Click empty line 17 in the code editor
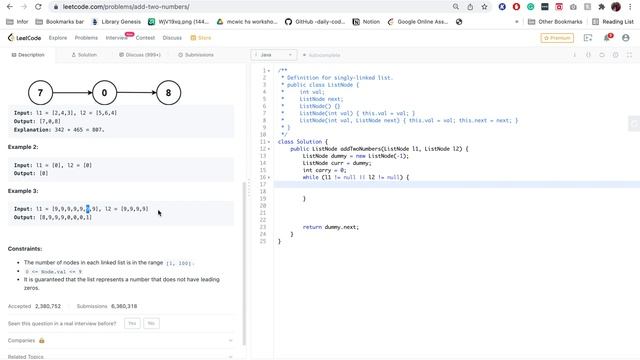The height and width of the screenshot is (360, 640). [456, 184]
